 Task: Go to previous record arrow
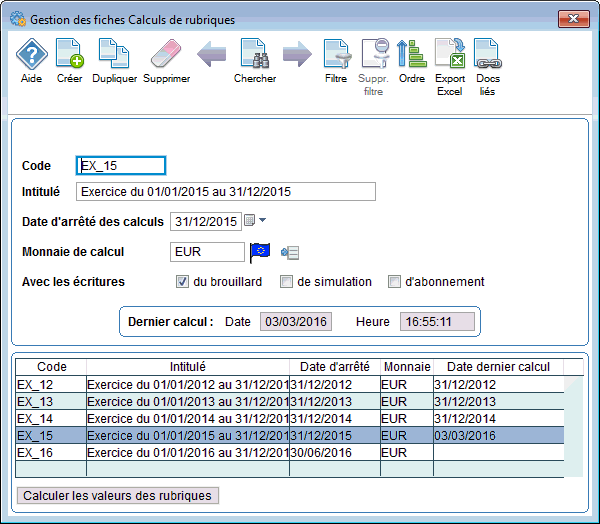[x=211, y=54]
